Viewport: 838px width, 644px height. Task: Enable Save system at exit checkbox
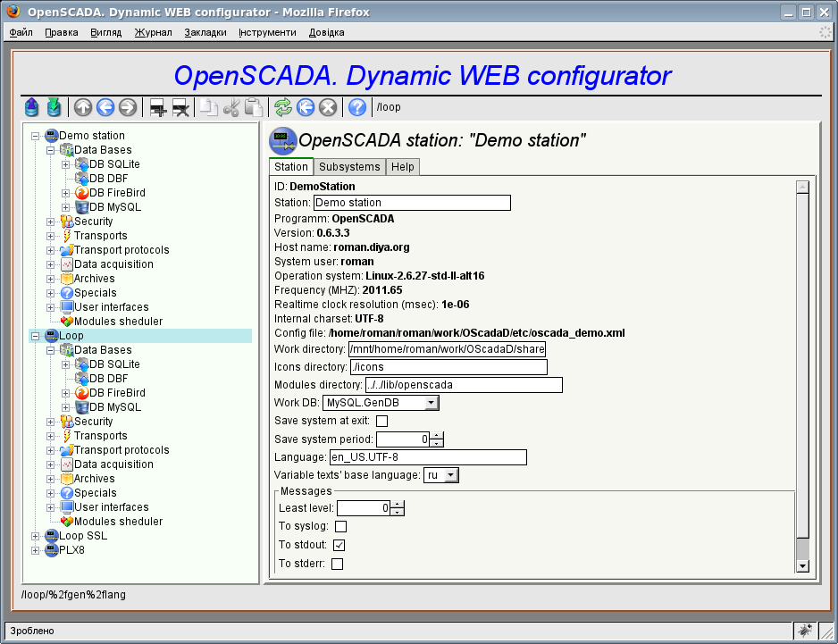tap(382, 421)
